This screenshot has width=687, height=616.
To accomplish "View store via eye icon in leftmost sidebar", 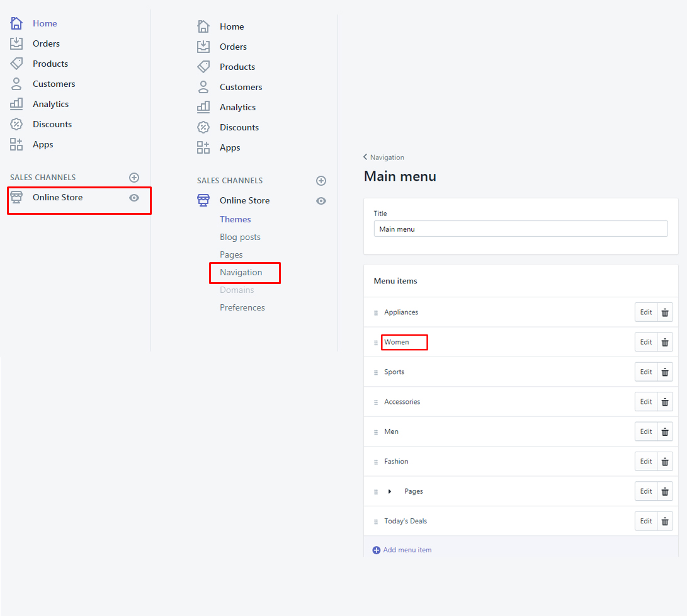I will click(x=134, y=198).
